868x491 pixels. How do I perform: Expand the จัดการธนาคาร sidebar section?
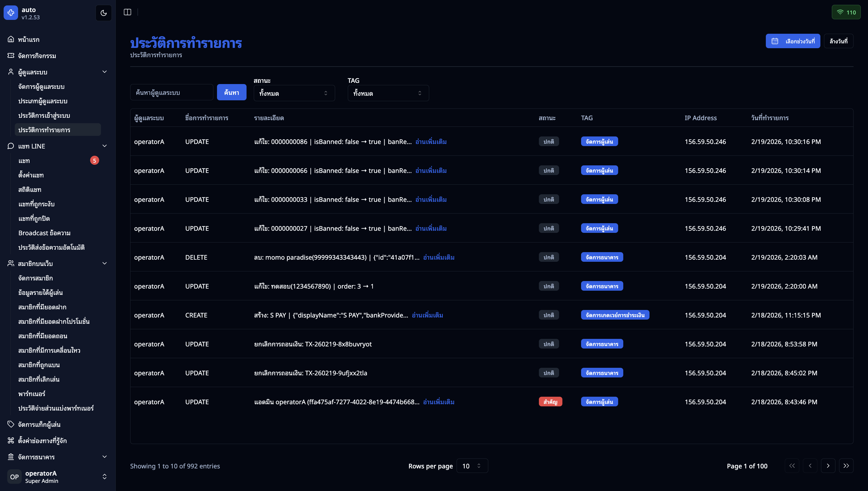[x=104, y=457]
